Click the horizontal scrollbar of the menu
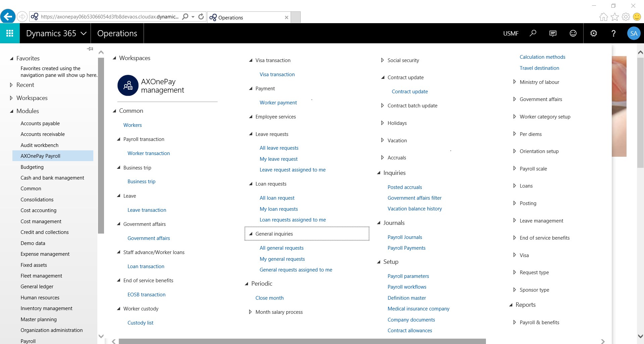Image resolution: width=644 pixels, height=344 pixels. click(302, 341)
